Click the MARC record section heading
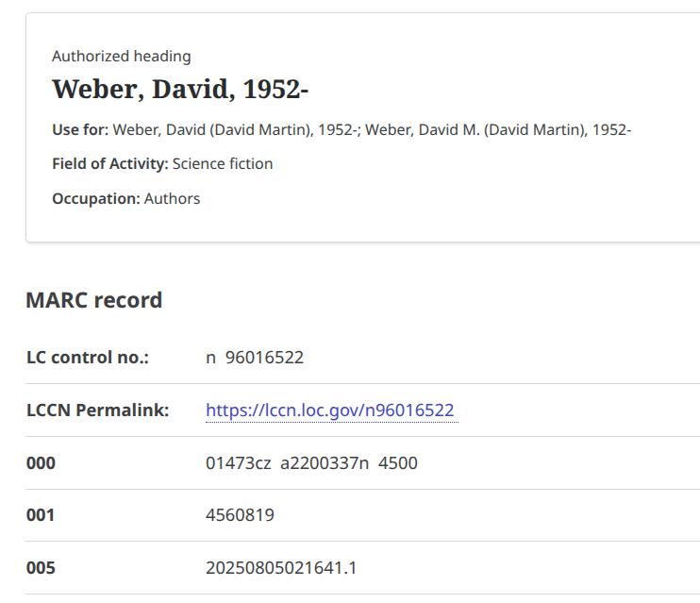Viewport: 700px width, 603px height. 93,300
